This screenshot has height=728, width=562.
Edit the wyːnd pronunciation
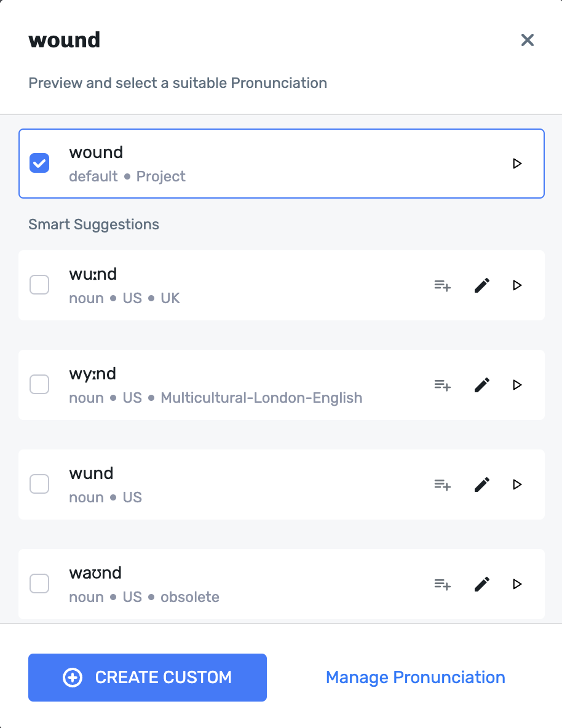tap(482, 385)
